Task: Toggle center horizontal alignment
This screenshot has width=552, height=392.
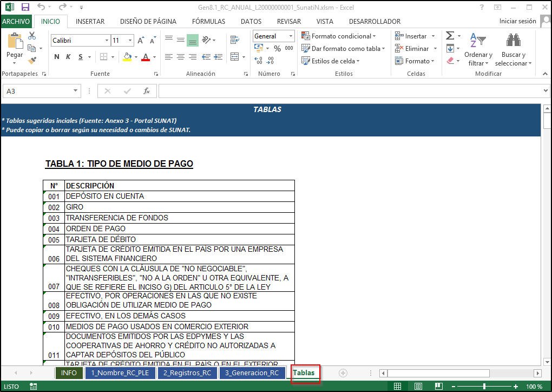Action: pyautogui.click(x=180, y=57)
